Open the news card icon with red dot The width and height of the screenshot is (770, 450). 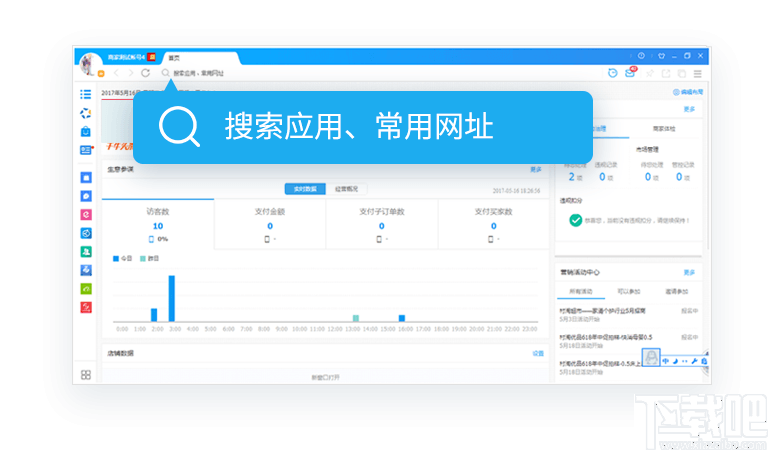[x=86, y=150]
